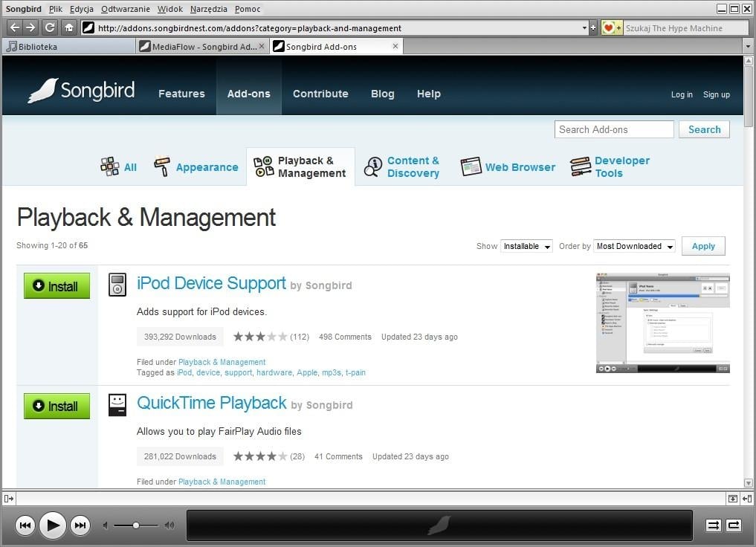756x547 pixels.
Task: Open the Narzędzia menu
Action: click(208, 9)
